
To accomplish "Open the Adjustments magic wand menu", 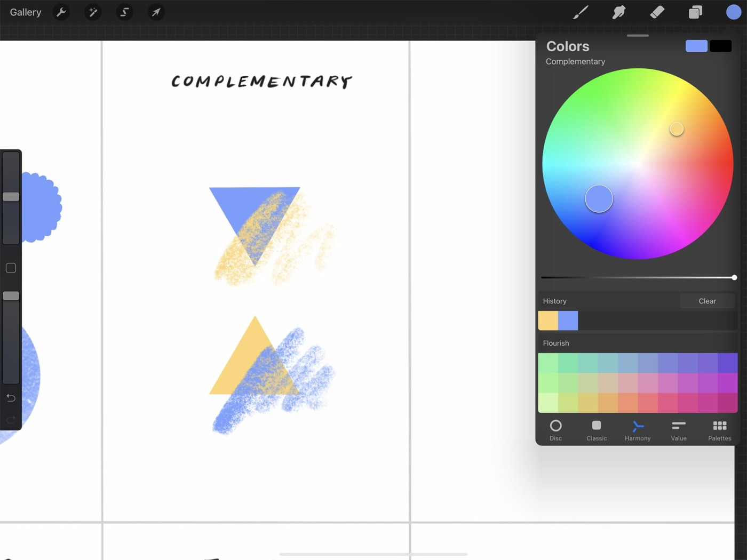I will coord(93,12).
